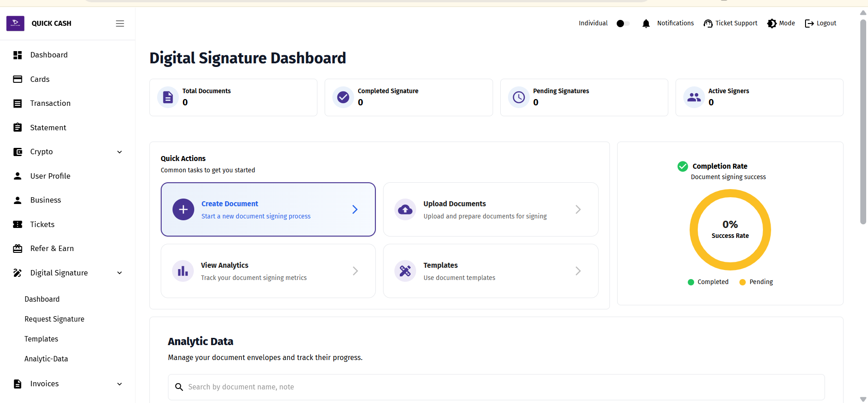This screenshot has width=868, height=403.
Task: Click the Logout arrow icon
Action: pyautogui.click(x=809, y=24)
